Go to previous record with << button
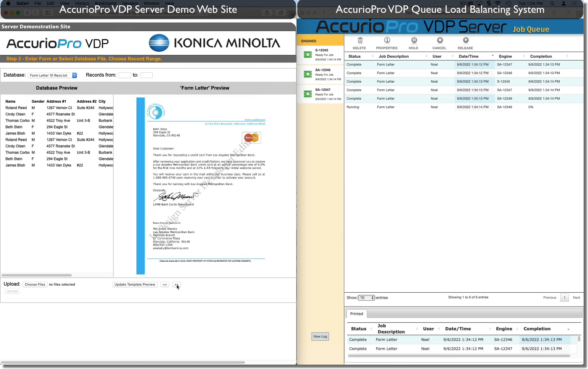 coord(165,285)
